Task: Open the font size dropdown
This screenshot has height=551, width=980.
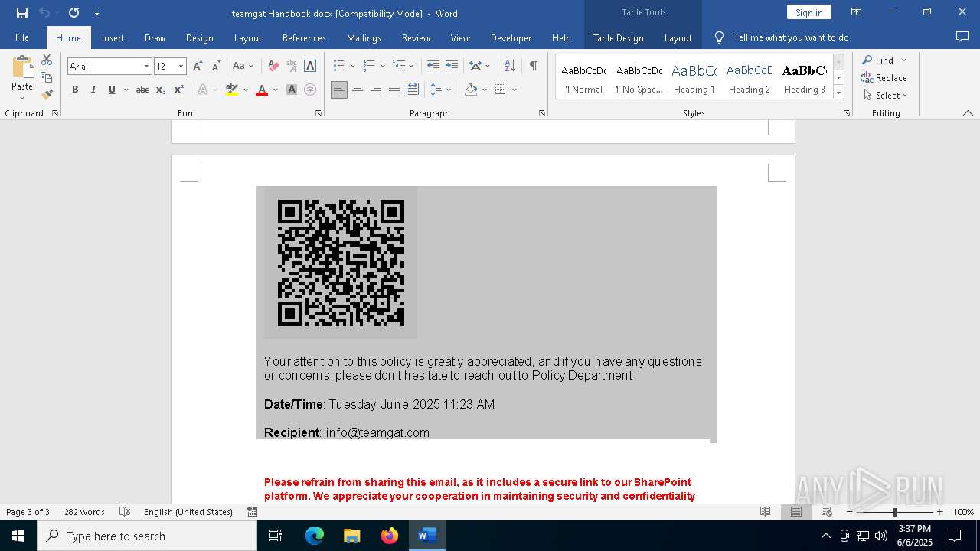Action: click(181, 67)
